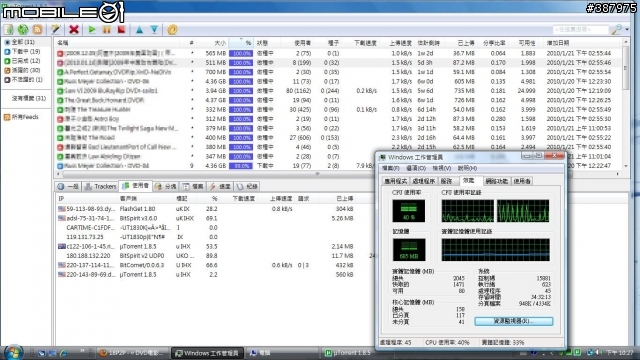This screenshot has width=640, height=360.
Task: Select the 沒有標籤 (31) label in sidebar
Action: click(29, 98)
